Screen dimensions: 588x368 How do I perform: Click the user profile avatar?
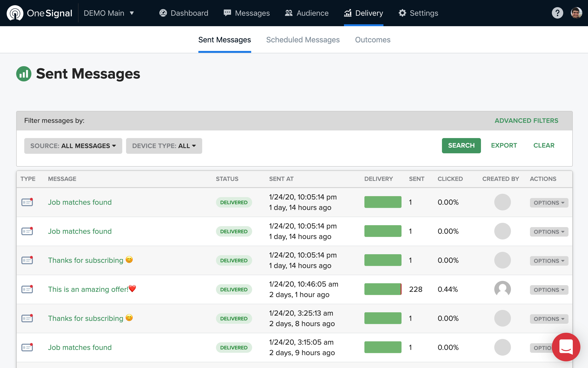tap(576, 13)
